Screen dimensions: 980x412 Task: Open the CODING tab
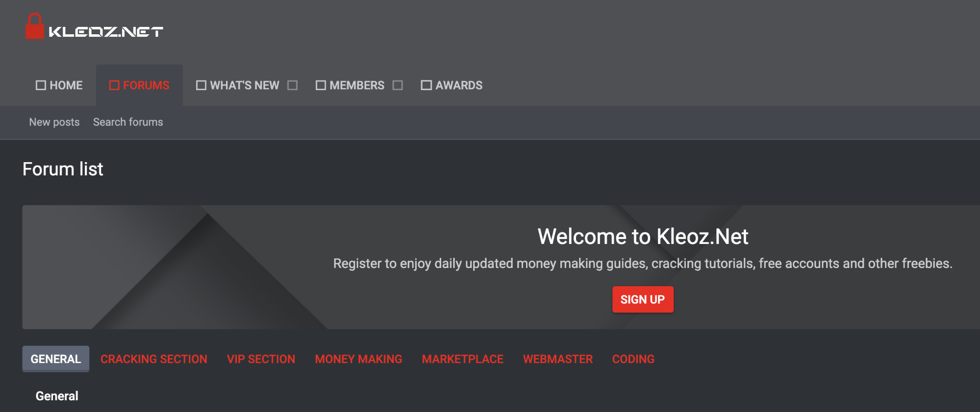633,359
